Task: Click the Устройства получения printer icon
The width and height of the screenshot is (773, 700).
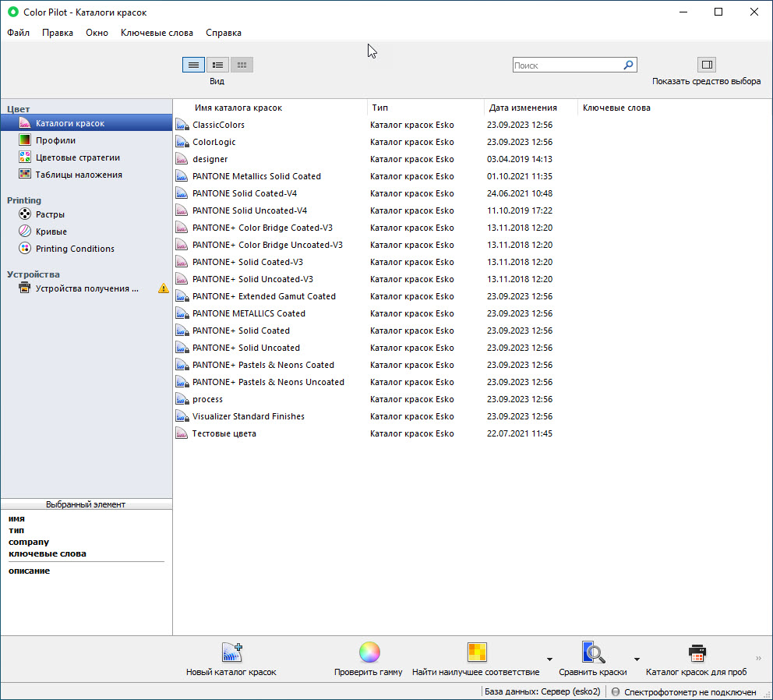Action: (25, 288)
